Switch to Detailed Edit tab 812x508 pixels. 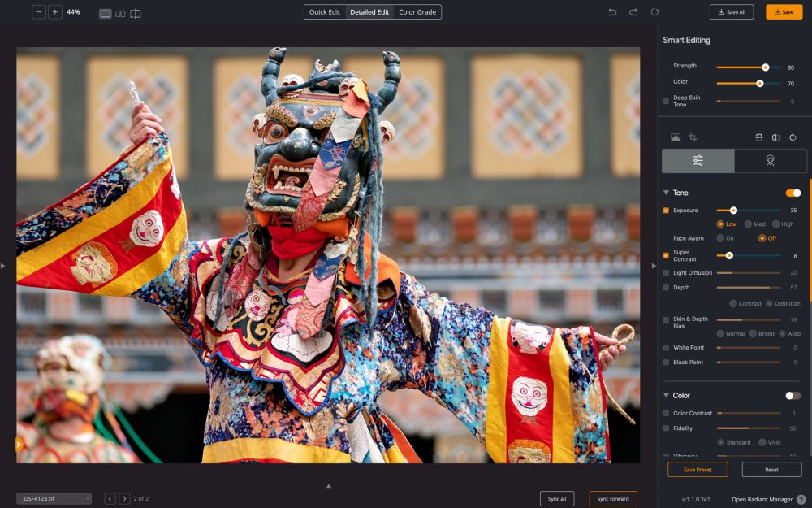369,12
